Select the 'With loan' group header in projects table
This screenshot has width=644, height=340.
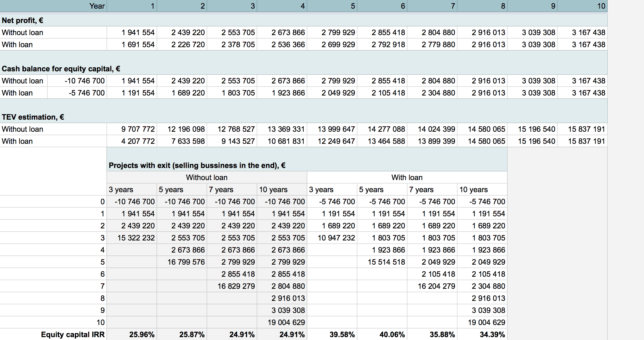click(407, 177)
